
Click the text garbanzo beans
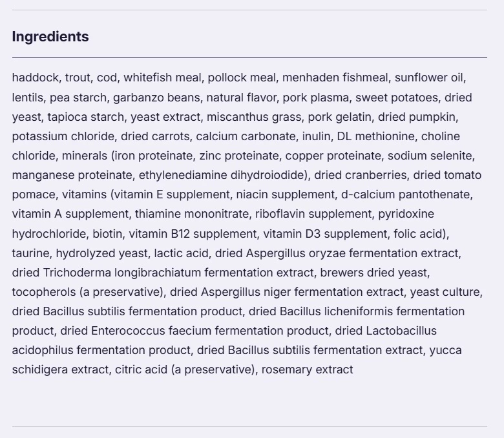click(x=156, y=98)
